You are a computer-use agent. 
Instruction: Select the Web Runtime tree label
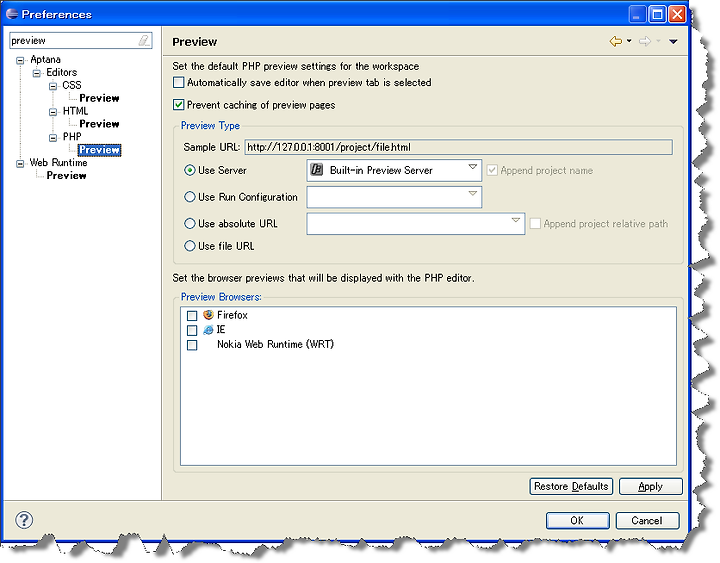[58, 163]
